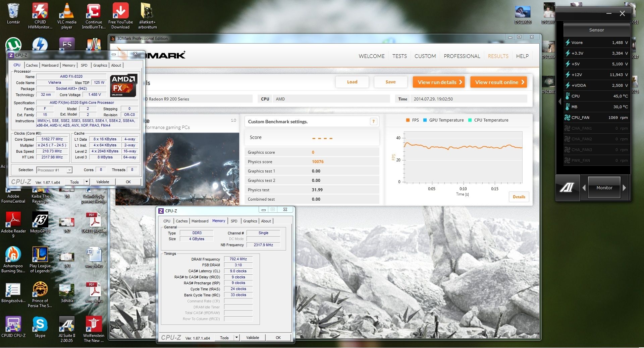The image size is (644, 348).
Task: Collapse the AI Suite Sensor panel side arrow
Action: (559, 101)
